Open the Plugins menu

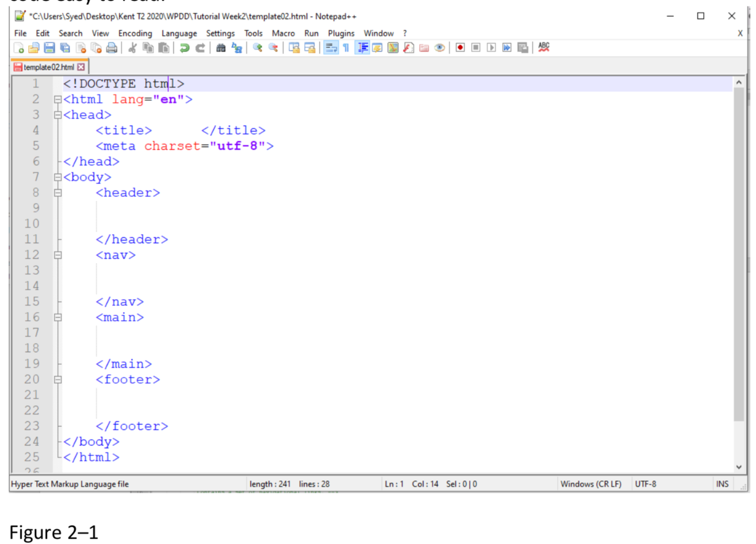(x=341, y=33)
